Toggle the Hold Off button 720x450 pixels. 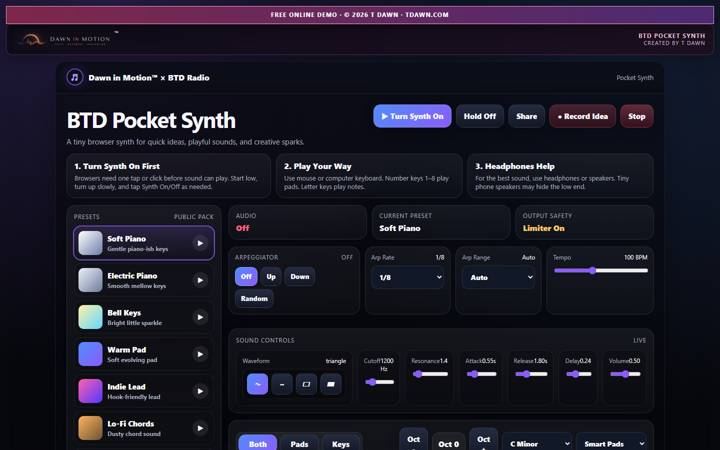[x=480, y=116]
